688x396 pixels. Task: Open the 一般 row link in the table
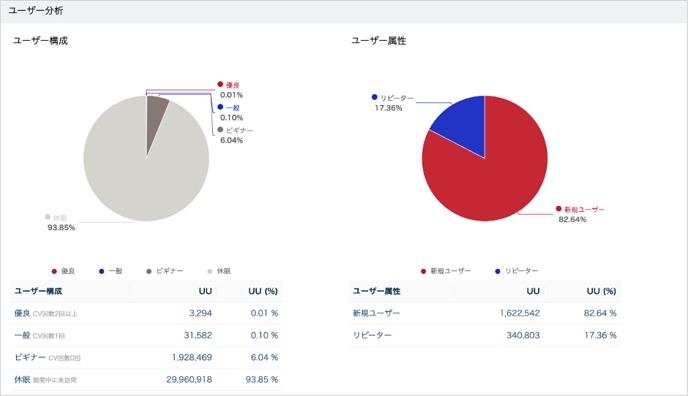click(22, 335)
